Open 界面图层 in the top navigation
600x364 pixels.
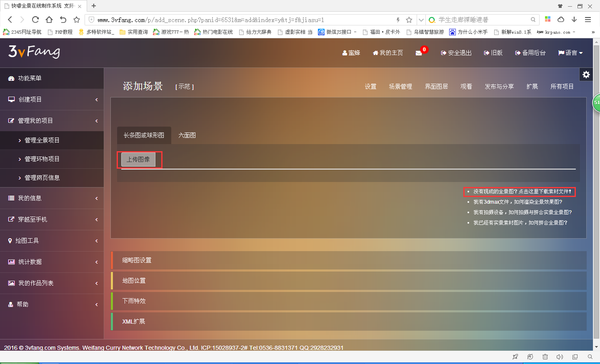436,87
